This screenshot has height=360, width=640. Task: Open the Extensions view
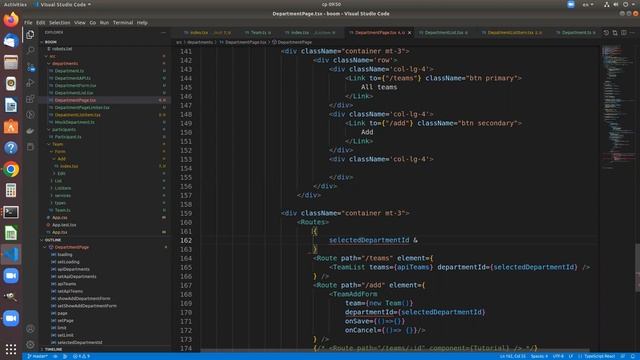30,99
